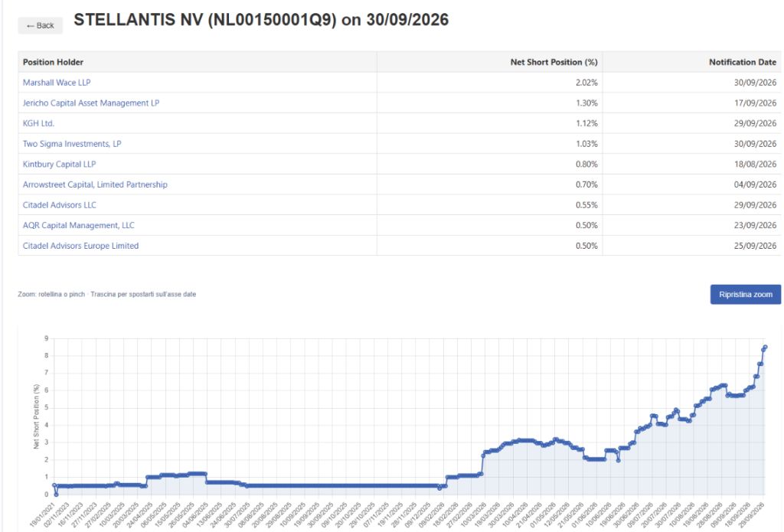The height and width of the screenshot is (532, 784).
Task: Click the zoom instructions hint text
Action: (107, 295)
